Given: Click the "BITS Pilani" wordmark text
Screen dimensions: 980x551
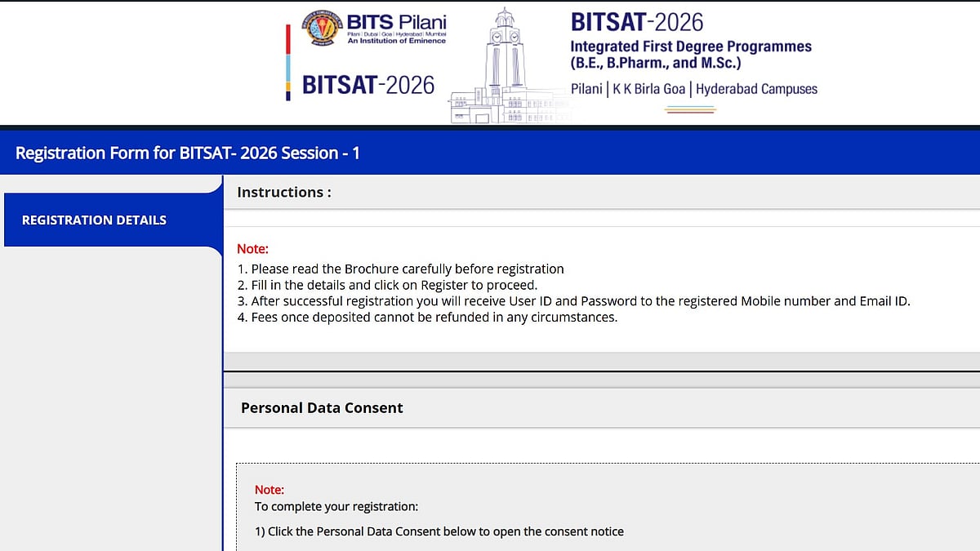Looking at the screenshot, I should coord(397,21).
